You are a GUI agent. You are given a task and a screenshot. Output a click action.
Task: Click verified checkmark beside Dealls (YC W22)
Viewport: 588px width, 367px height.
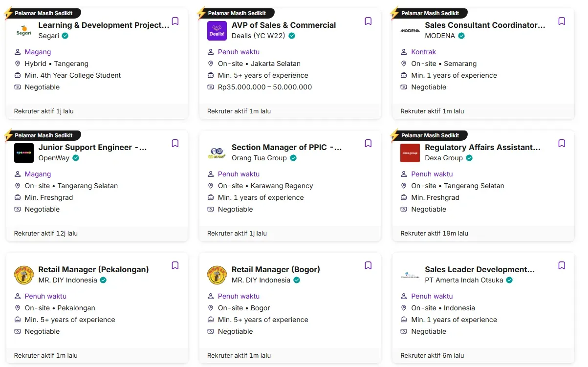coord(292,36)
